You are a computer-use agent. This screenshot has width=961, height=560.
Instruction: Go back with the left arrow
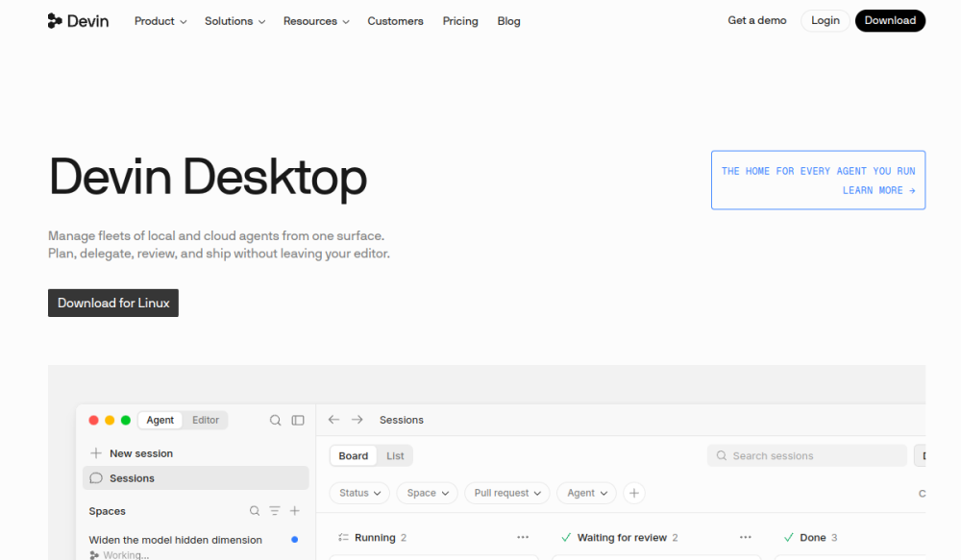pos(333,420)
